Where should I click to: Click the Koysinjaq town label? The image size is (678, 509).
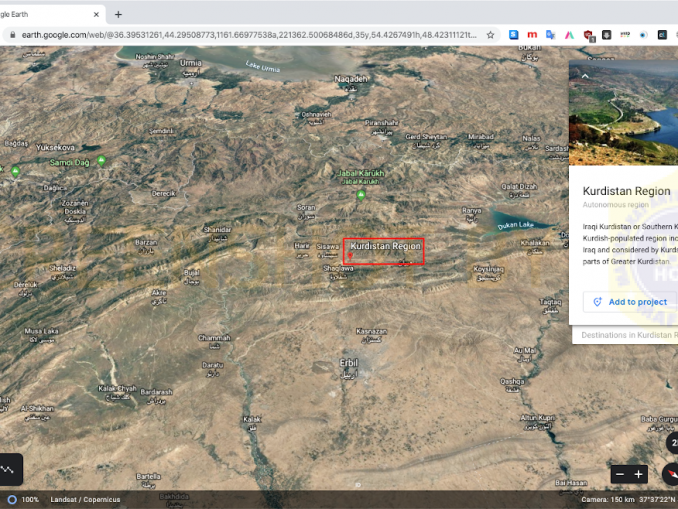pos(489,269)
